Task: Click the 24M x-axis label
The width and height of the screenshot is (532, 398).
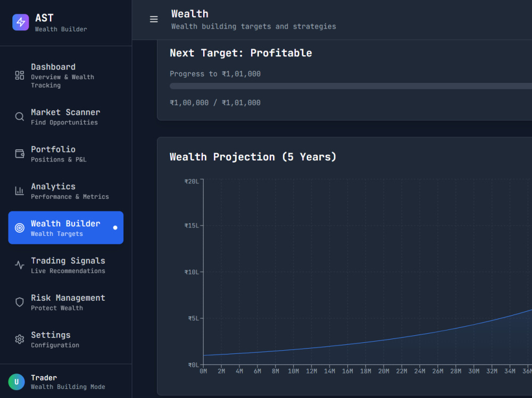Action: click(420, 371)
